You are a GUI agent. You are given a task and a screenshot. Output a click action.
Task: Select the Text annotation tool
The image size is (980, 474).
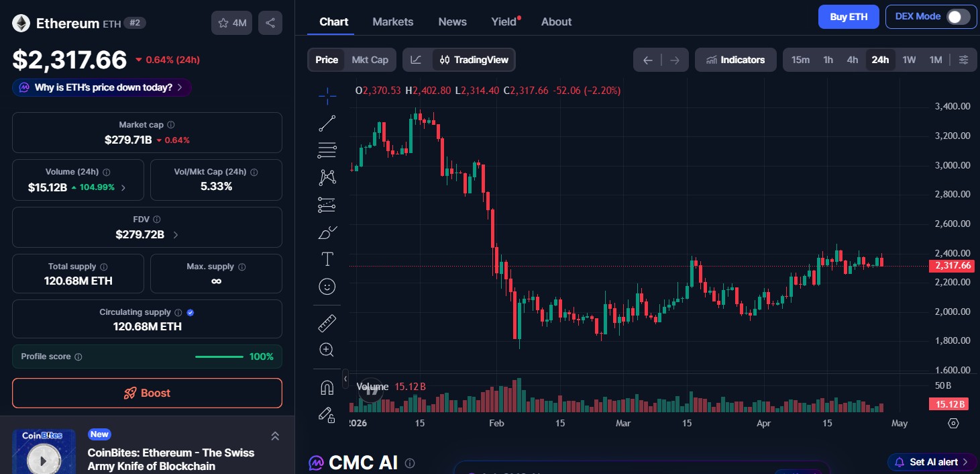(x=327, y=258)
